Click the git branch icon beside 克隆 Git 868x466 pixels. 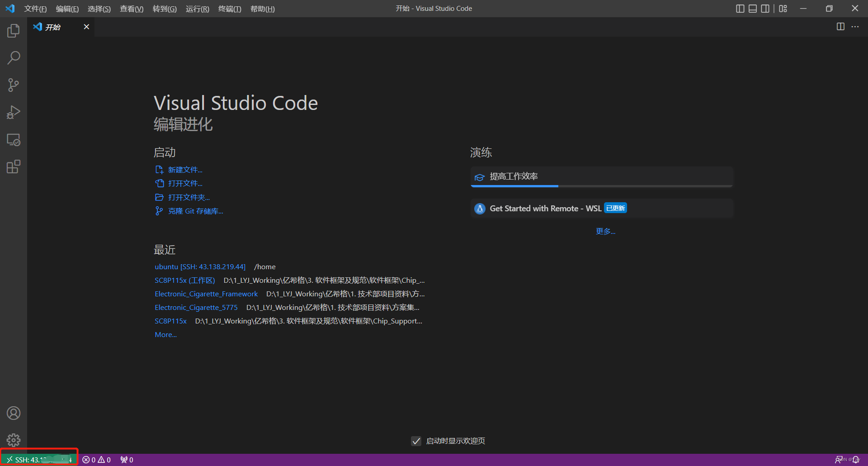[159, 211]
